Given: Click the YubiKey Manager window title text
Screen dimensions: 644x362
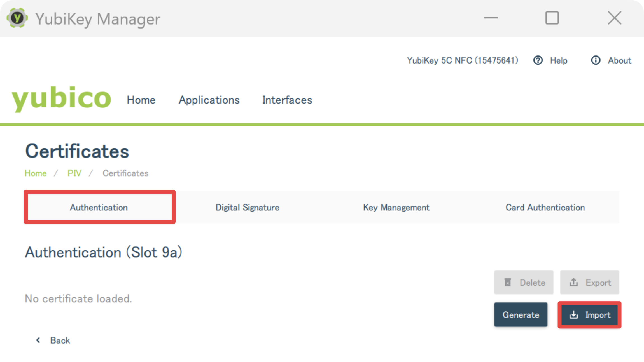Looking at the screenshot, I should click(98, 19).
